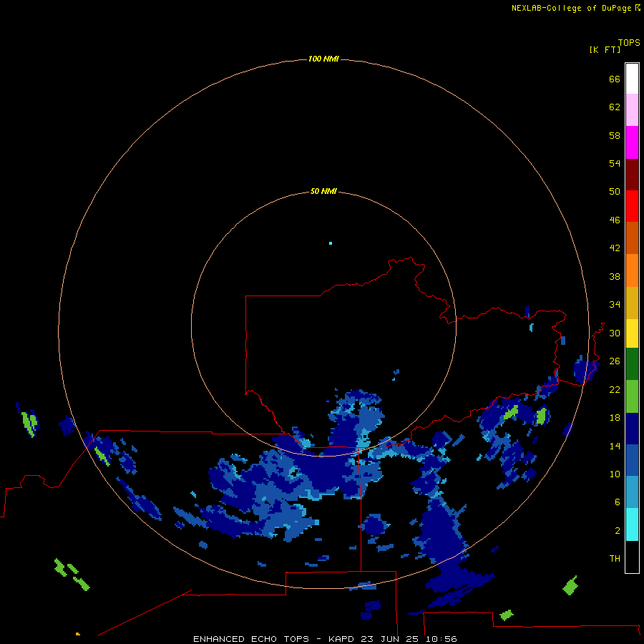Image resolution: width=644 pixels, height=644 pixels.
Task: Click the "100 NMI" range ring label
Action: pos(323,59)
